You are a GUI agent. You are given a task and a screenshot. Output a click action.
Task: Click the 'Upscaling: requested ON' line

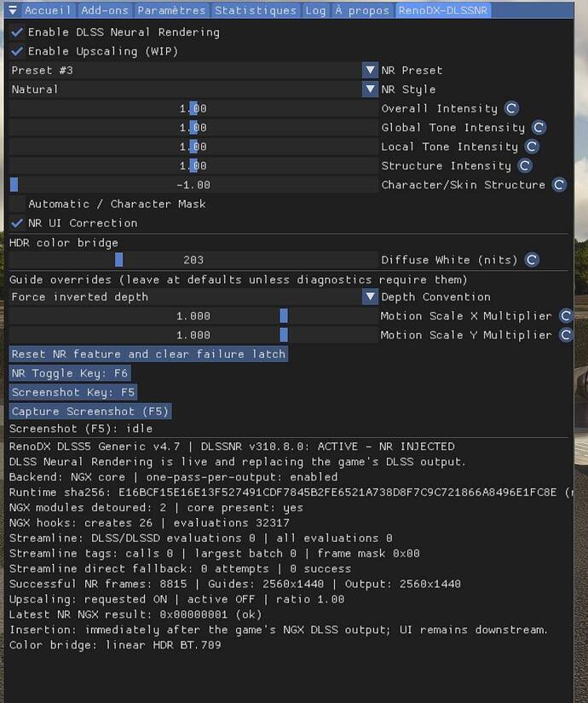tap(176, 599)
